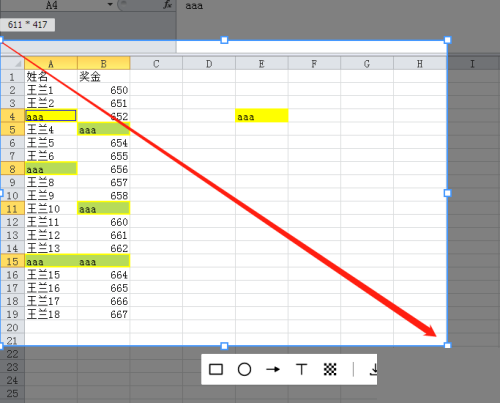
Task: Select the mosaic blur tool
Action: click(x=330, y=369)
